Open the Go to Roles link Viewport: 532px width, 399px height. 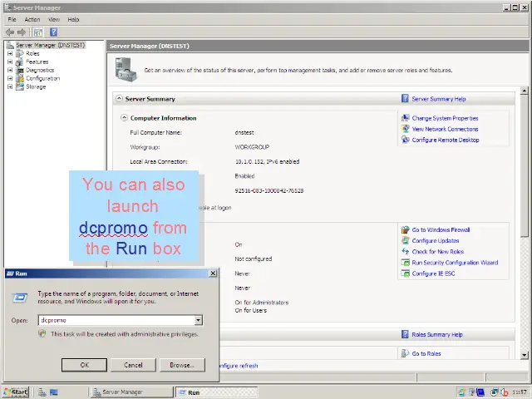[x=426, y=353]
